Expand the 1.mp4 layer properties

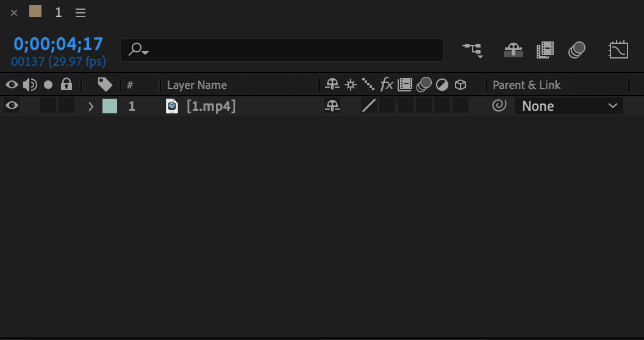91,107
